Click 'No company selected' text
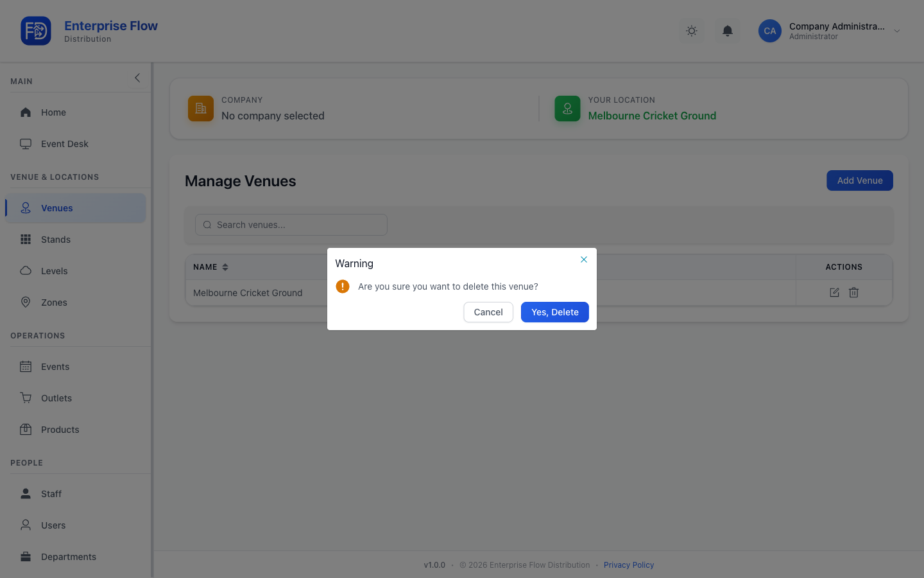This screenshot has width=924, height=578. (273, 116)
